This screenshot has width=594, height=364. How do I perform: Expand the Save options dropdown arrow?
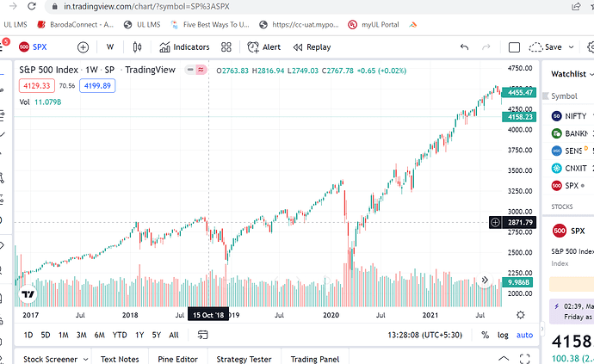(x=570, y=47)
